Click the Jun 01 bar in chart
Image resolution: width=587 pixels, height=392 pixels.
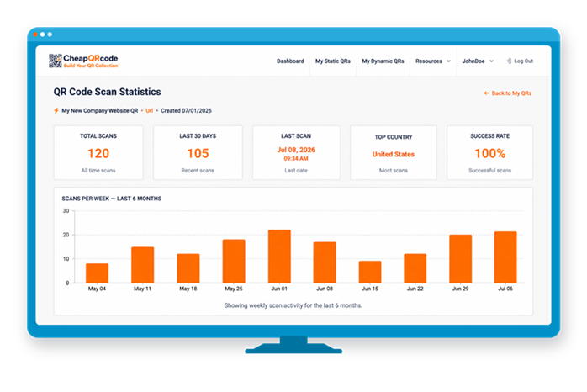[x=279, y=256]
